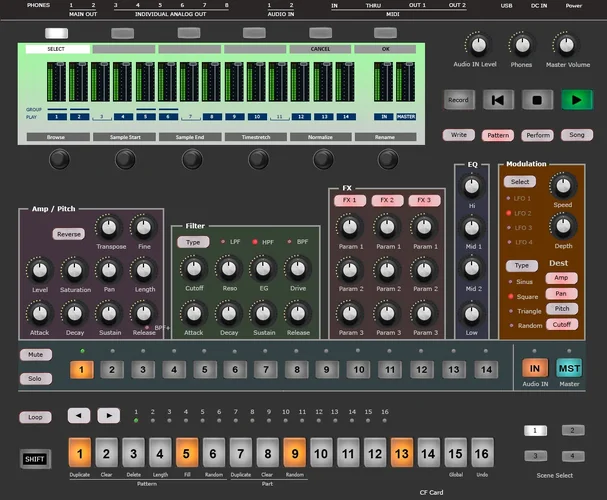Click the Transpose knob
The height and width of the screenshot is (500, 607).
(x=109, y=228)
